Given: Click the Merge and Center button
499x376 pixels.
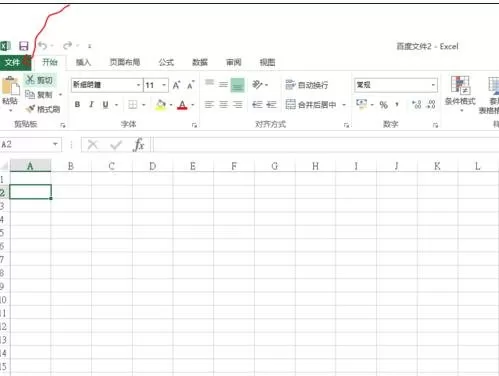Looking at the screenshot, I should (311, 105).
